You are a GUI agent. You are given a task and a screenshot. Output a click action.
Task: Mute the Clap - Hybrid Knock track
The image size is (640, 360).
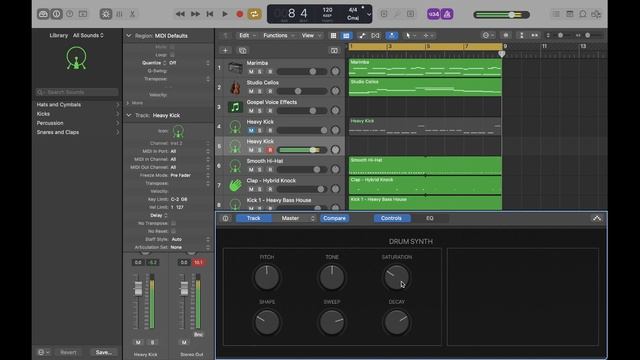point(251,189)
